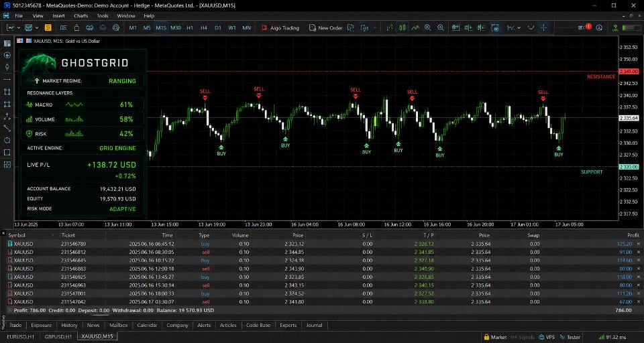The image size is (644, 343).
Task: Open the Charts menu
Action: (x=81, y=15)
